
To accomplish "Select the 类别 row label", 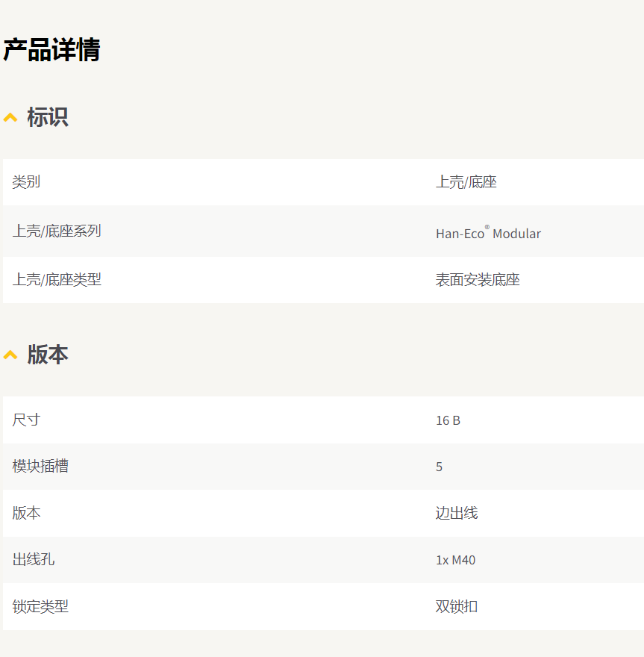I will 26,182.
